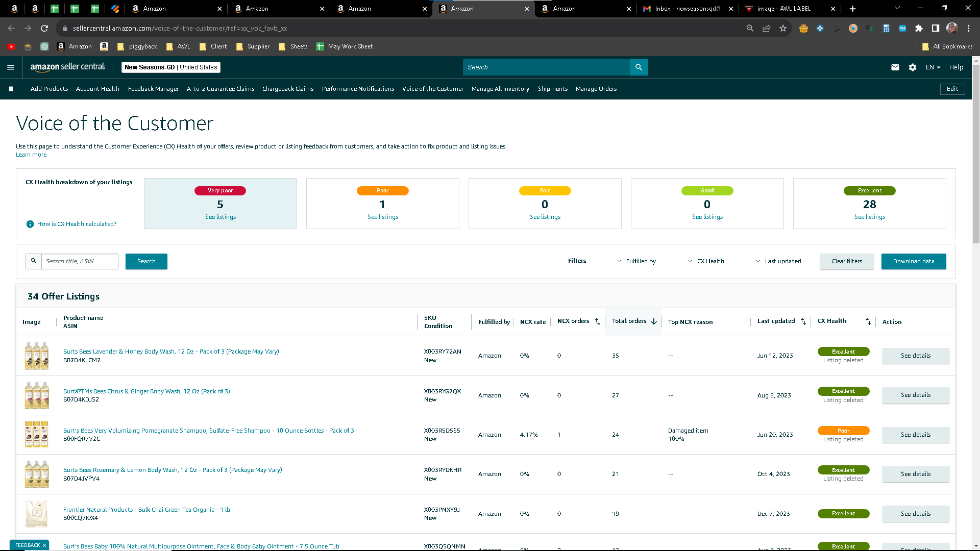Sort listings by Last updated arrows
The width and height of the screenshot is (980, 551).
point(803,321)
